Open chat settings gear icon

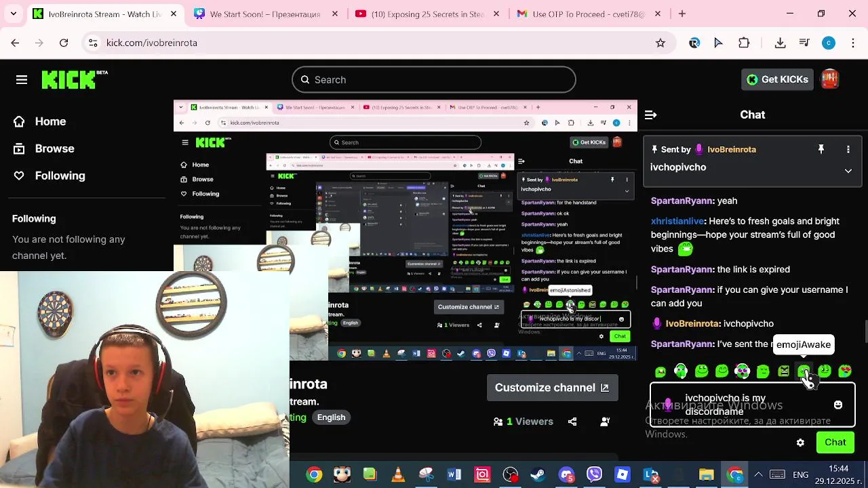800,443
